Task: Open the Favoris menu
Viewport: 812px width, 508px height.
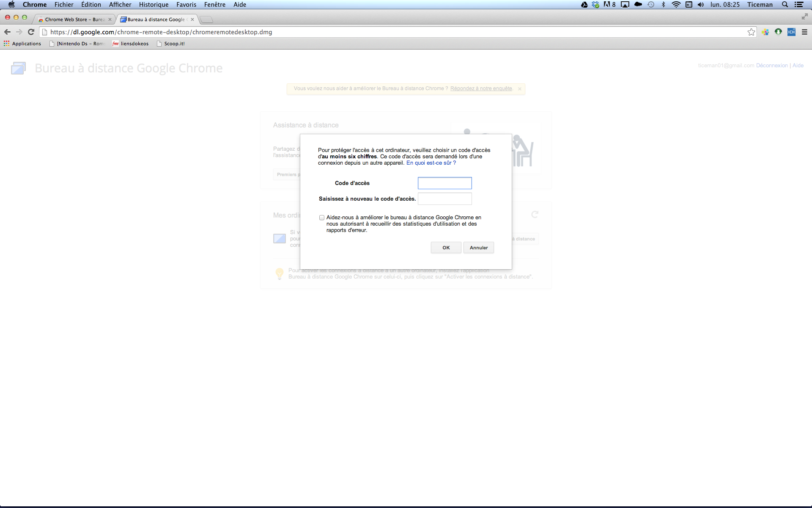Action: [187, 5]
